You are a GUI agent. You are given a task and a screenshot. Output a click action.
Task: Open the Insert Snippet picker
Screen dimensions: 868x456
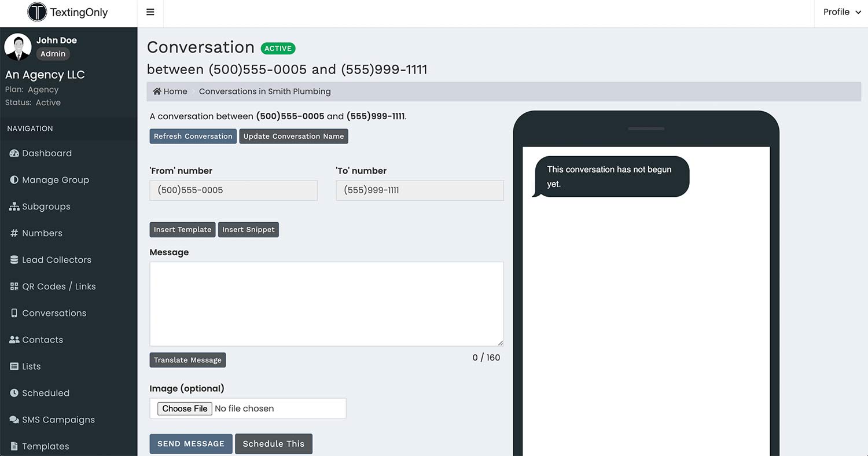click(x=248, y=230)
